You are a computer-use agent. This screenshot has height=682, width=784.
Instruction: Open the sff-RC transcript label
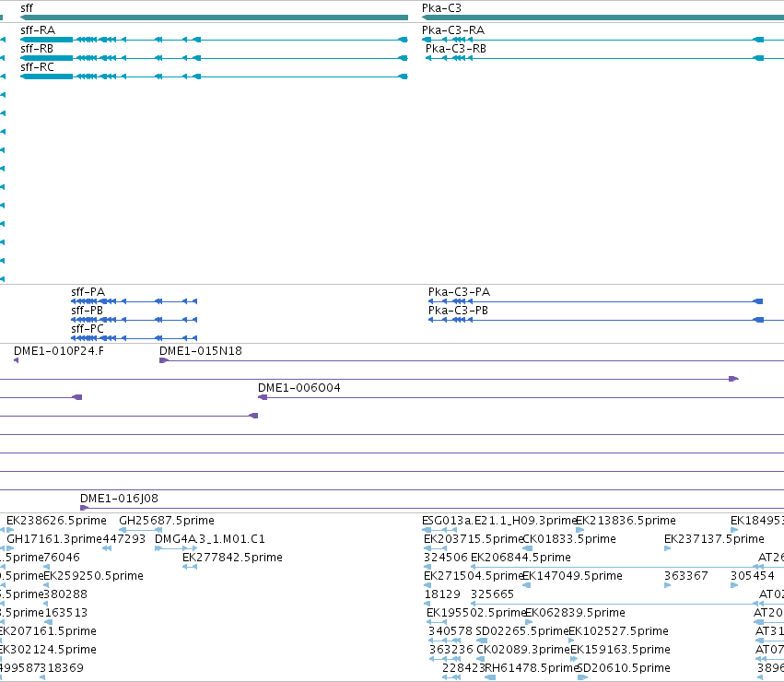pos(37,67)
